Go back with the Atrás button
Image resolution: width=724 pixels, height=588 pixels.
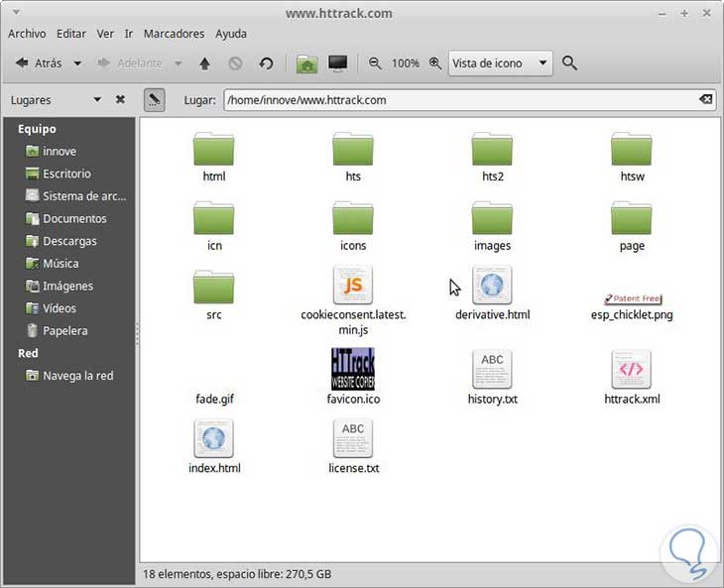click(x=39, y=63)
